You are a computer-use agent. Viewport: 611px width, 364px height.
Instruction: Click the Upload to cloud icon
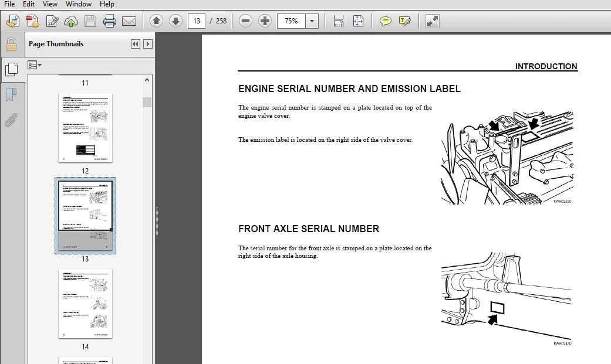(x=71, y=21)
